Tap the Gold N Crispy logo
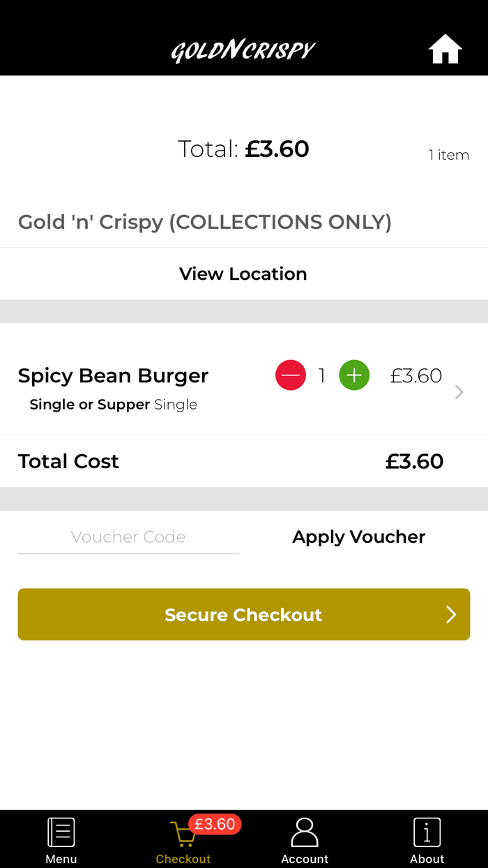This screenshot has width=488, height=868. pyautogui.click(x=243, y=49)
